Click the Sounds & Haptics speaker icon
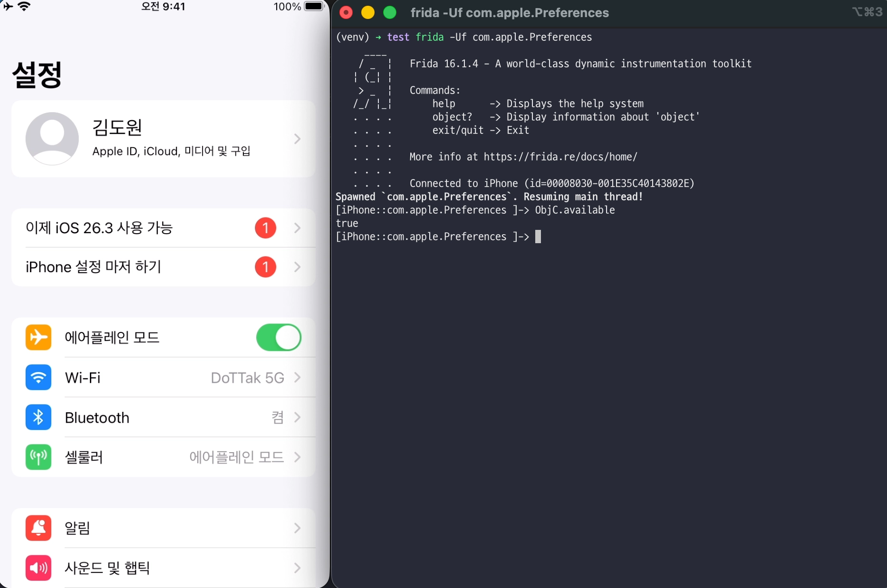This screenshot has height=588, width=887. [x=39, y=568]
